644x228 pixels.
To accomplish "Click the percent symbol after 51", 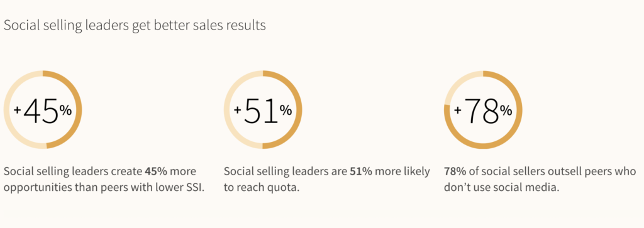I will [286, 110].
